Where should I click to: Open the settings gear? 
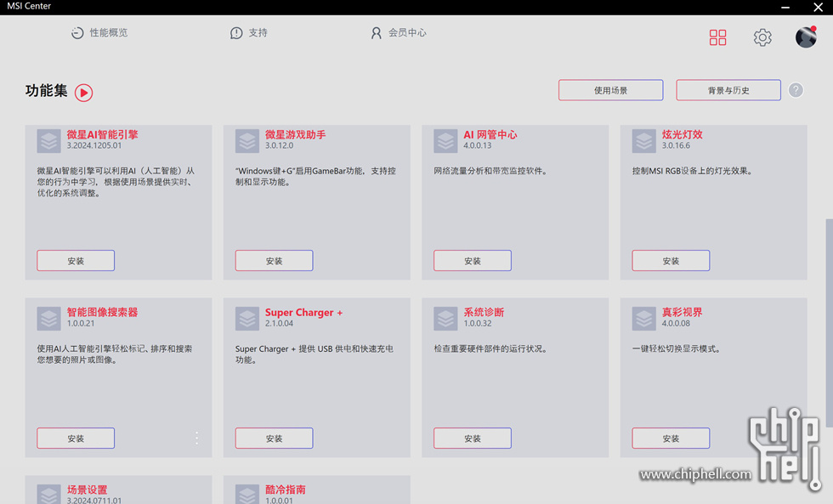762,37
